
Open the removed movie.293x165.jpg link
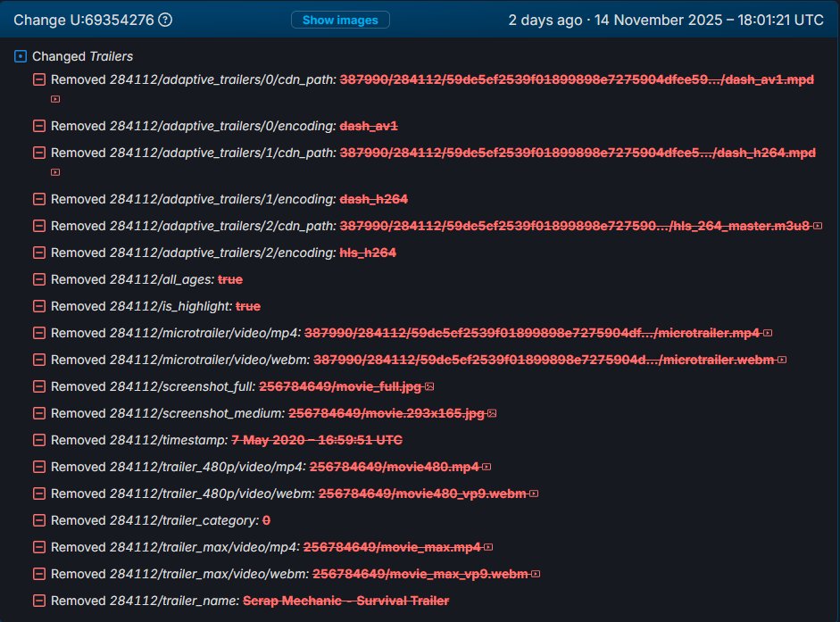point(387,413)
